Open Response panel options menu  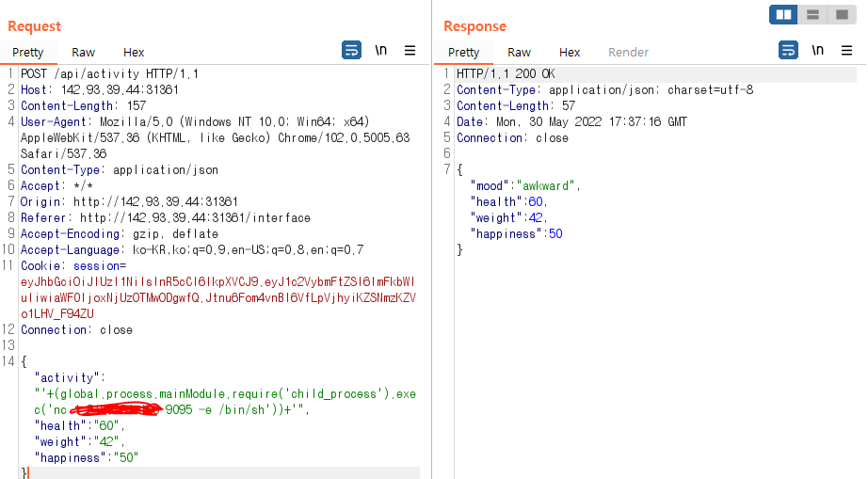point(846,50)
